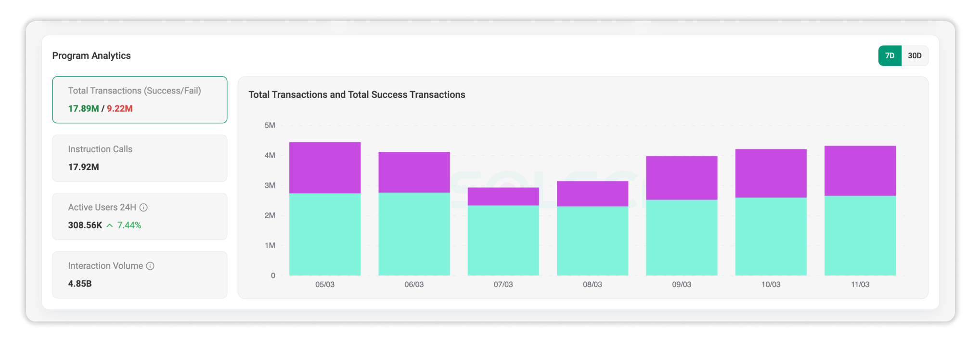Click the teal bar segment for 10/03
This screenshot has height=343, width=980.
(x=771, y=237)
